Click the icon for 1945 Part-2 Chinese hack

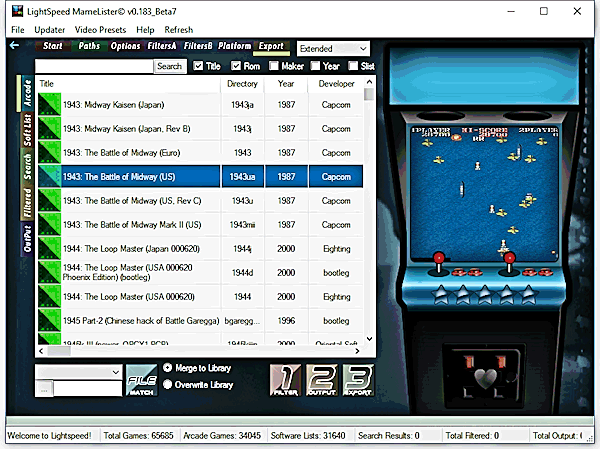[x=49, y=320]
